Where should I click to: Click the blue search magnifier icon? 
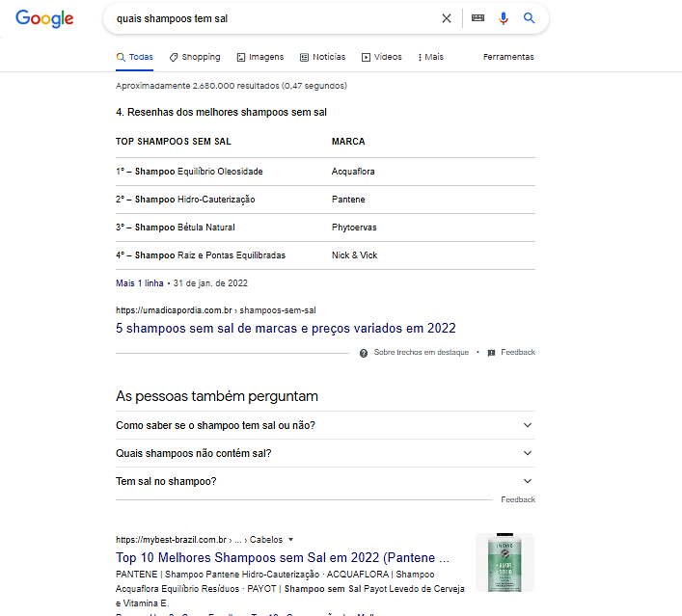529,18
